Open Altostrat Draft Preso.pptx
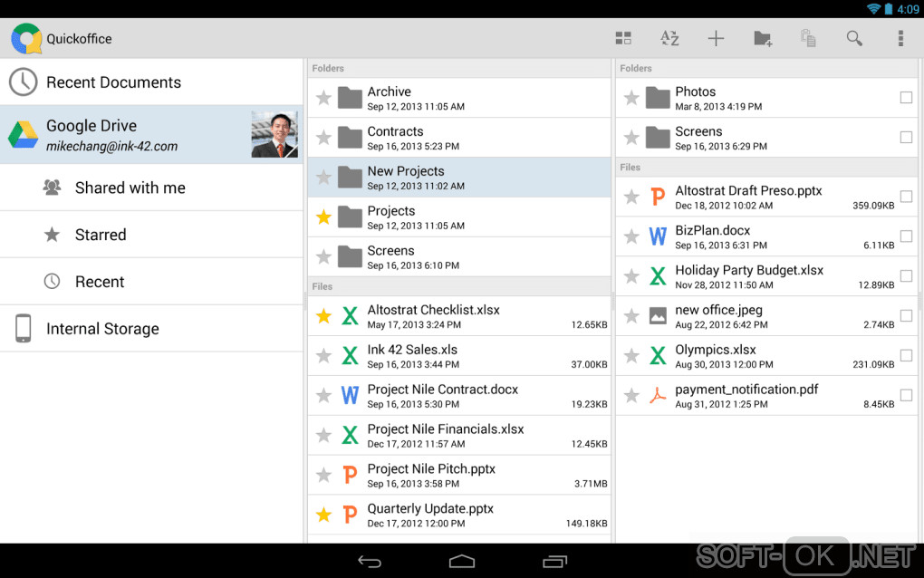Image resolution: width=924 pixels, height=578 pixels. tap(766, 197)
